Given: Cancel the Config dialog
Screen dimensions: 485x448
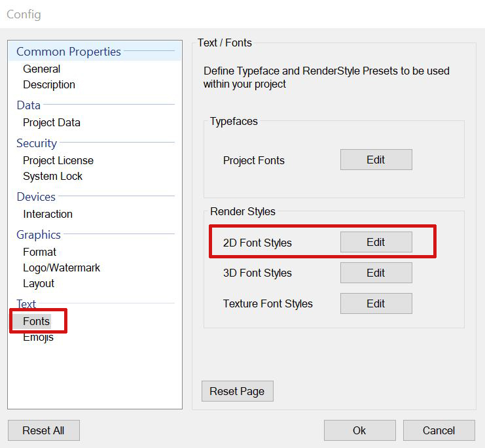Looking at the screenshot, I should pyautogui.click(x=439, y=430).
